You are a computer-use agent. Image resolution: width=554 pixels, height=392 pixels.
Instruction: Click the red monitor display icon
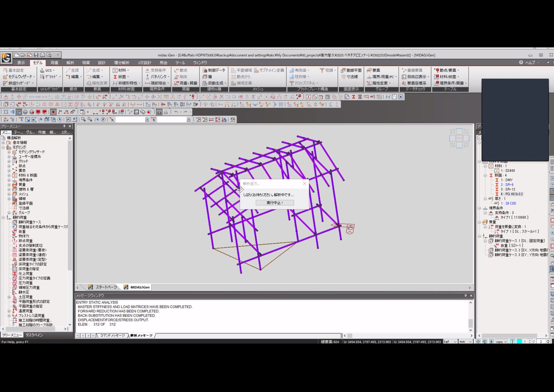(x=38, y=112)
